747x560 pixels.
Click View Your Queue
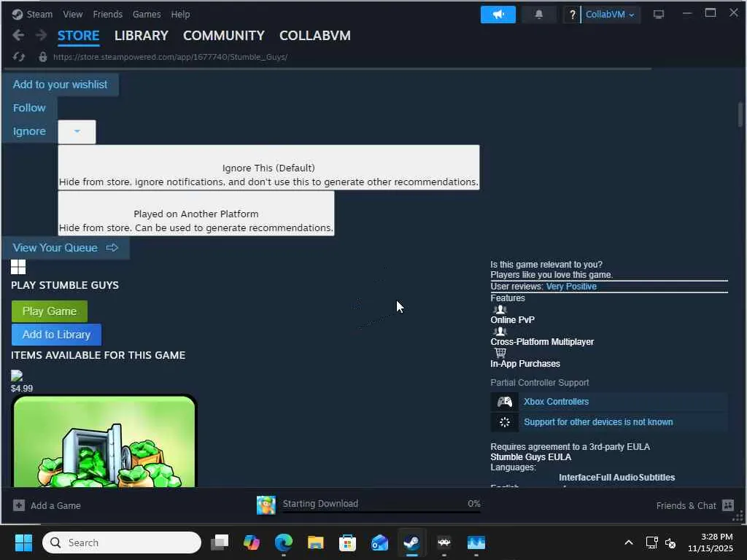click(x=65, y=248)
